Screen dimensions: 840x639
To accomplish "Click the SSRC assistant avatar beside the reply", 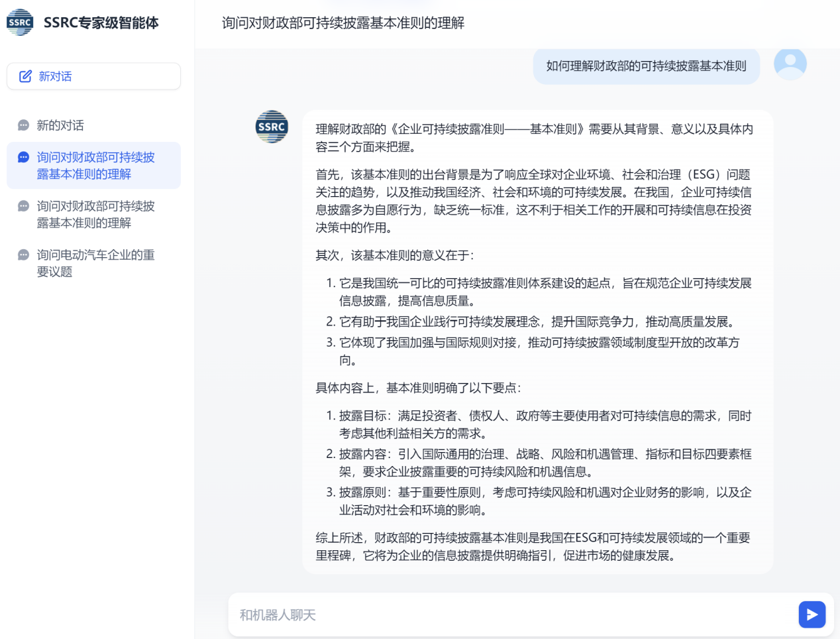I will (x=272, y=127).
